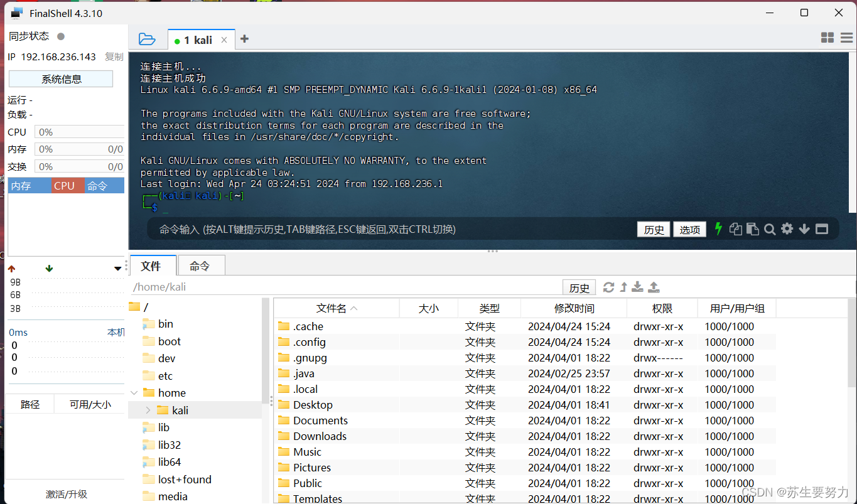857x504 pixels.
Task: Expand the kali folder in directory tree
Action: (x=147, y=410)
